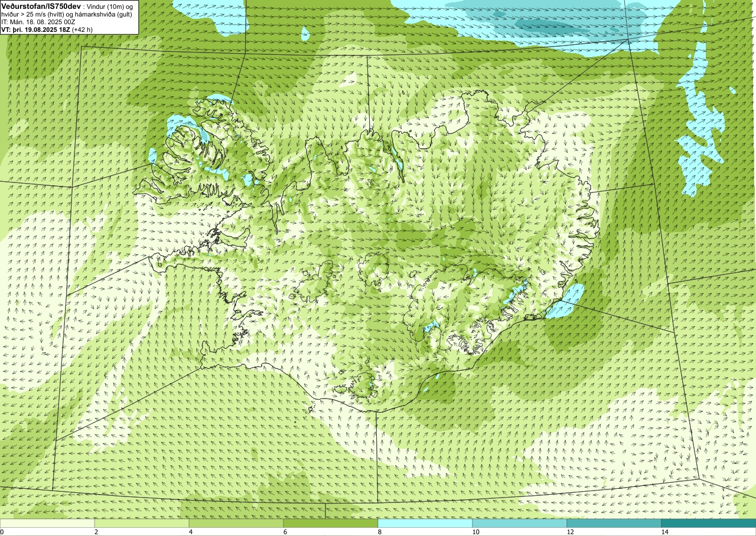Pick the turquoise 10–12 m/s legend swatch
The image size is (756, 536).
pos(520,523)
